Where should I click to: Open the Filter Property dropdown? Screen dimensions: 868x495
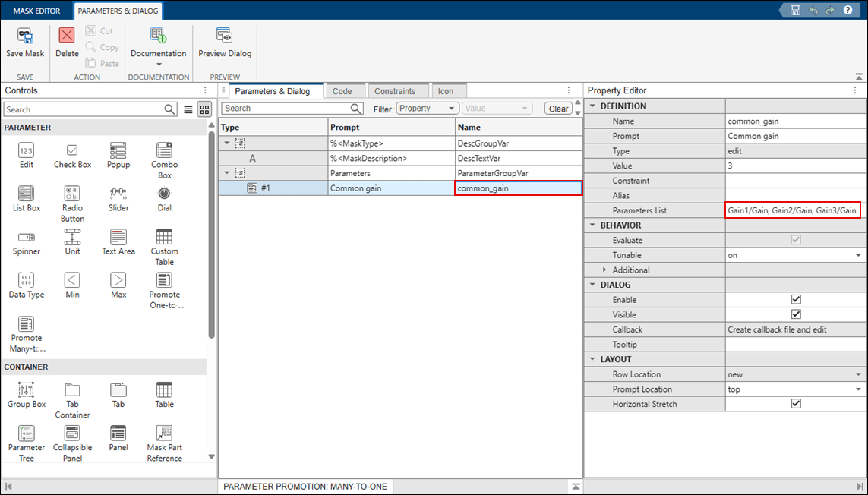coord(427,109)
